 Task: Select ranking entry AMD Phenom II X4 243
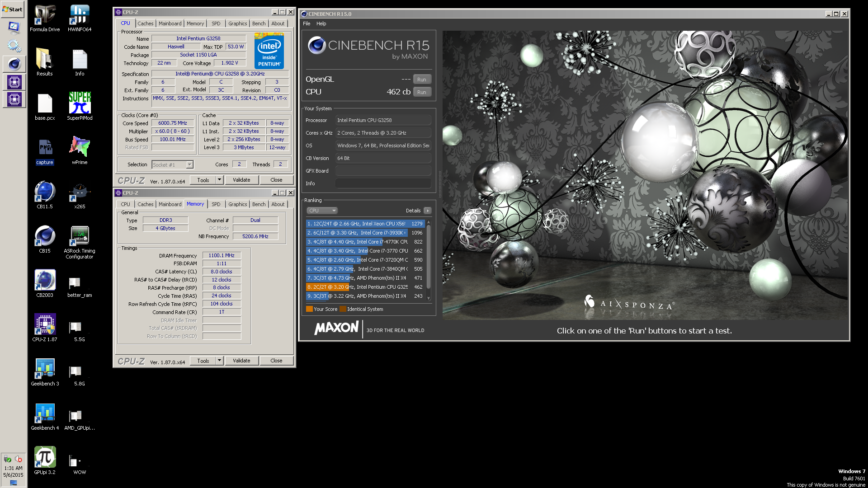pos(365,296)
